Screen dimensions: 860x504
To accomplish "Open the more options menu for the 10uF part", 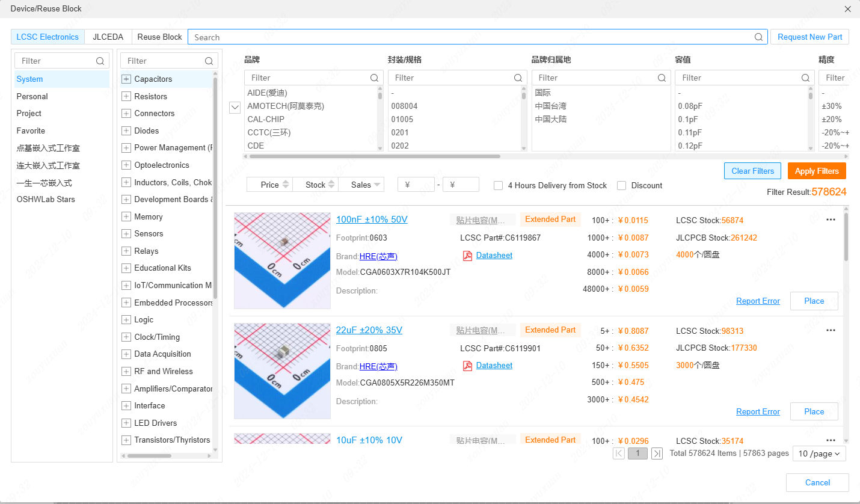I will point(831,440).
